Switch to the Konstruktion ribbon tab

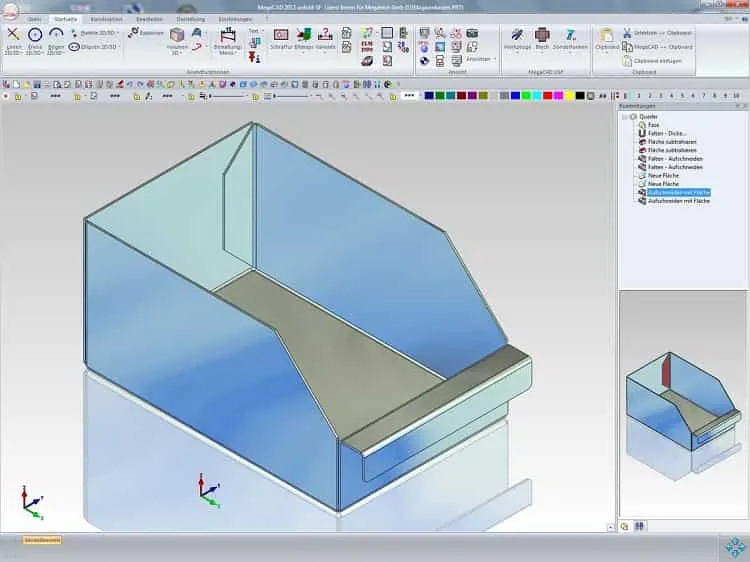click(x=106, y=19)
